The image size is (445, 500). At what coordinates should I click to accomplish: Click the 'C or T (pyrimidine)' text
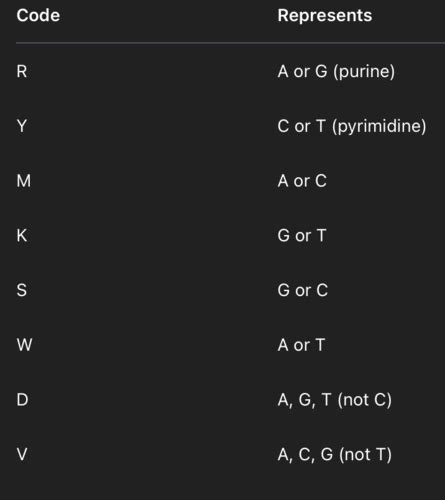[352, 126]
